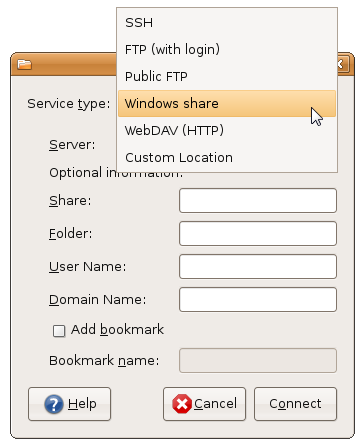This screenshot has height=444, width=362.
Task: Close the connect dialog window
Action: click(x=343, y=64)
